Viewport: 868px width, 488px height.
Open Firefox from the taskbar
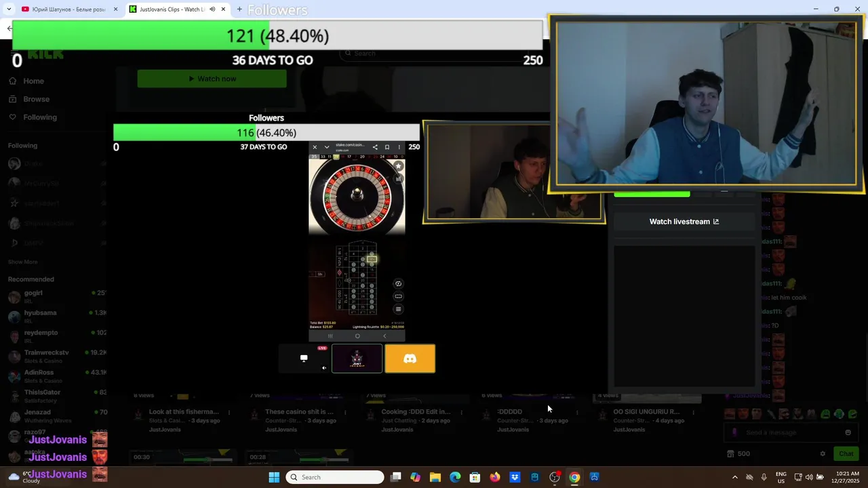[x=495, y=477]
